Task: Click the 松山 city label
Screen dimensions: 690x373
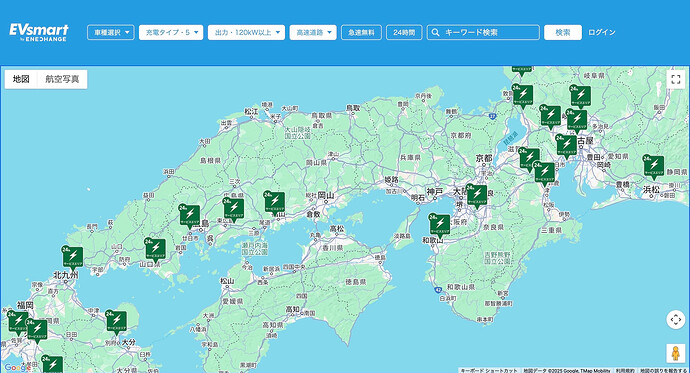Action: (x=227, y=281)
